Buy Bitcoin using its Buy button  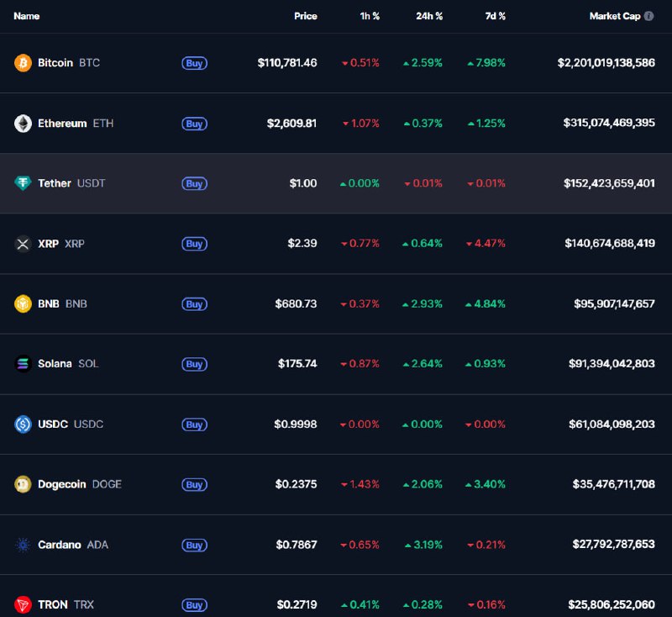(x=194, y=63)
